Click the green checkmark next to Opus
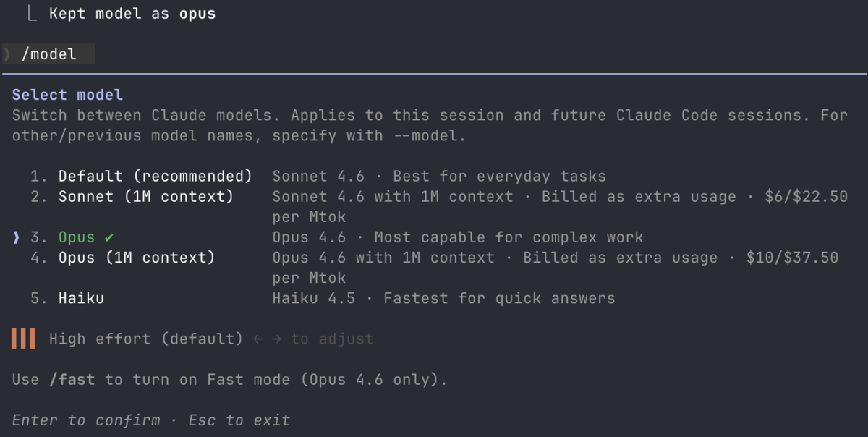The width and height of the screenshot is (868, 437). click(x=109, y=237)
